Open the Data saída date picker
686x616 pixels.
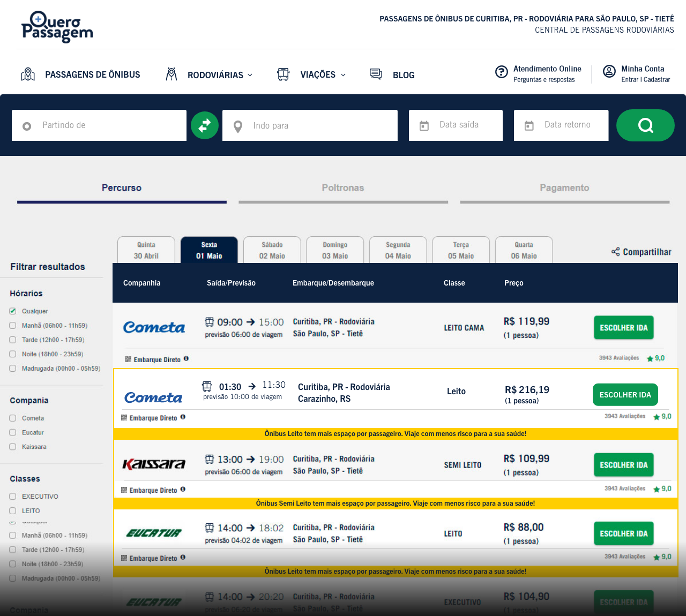pos(456,125)
